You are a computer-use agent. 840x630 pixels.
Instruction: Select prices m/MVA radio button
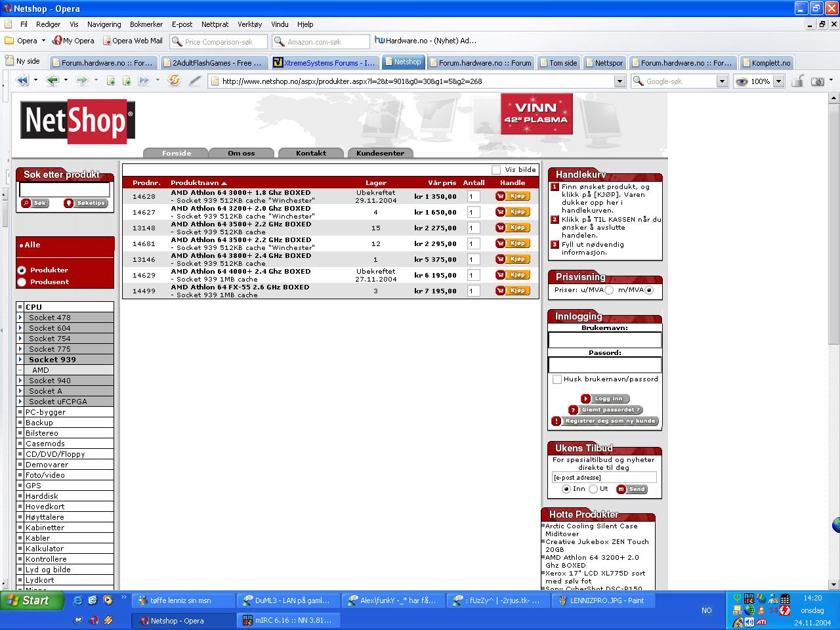coord(649,290)
